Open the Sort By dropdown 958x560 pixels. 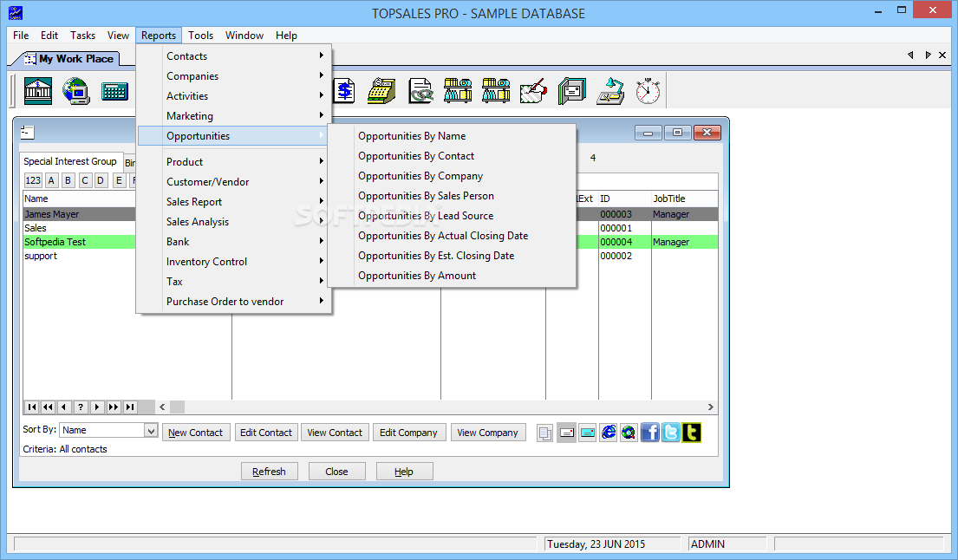pos(151,431)
